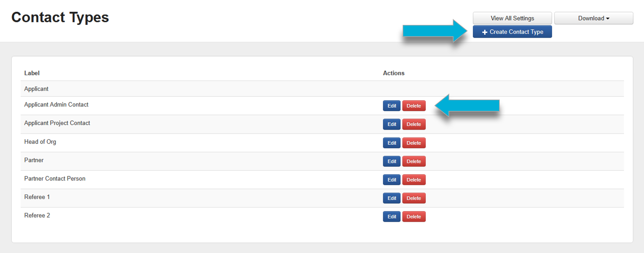The image size is (644, 253).
Task: Click the Create Contact Type button
Action: click(512, 32)
